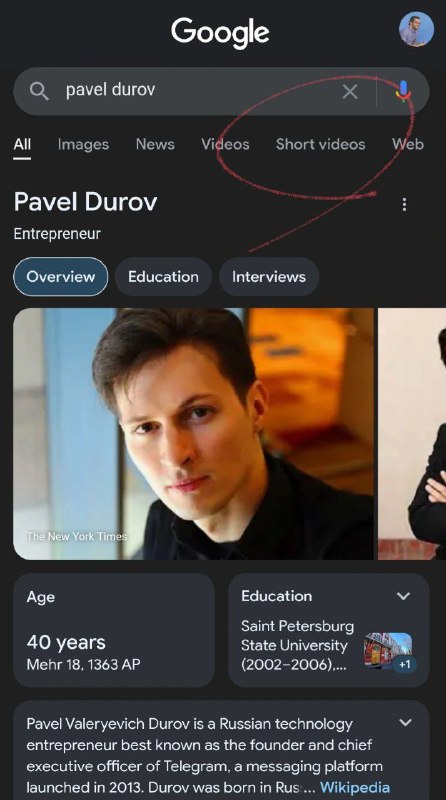
Task: Open the account profile avatar
Action: pyautogui.click(x=416, y=29)
